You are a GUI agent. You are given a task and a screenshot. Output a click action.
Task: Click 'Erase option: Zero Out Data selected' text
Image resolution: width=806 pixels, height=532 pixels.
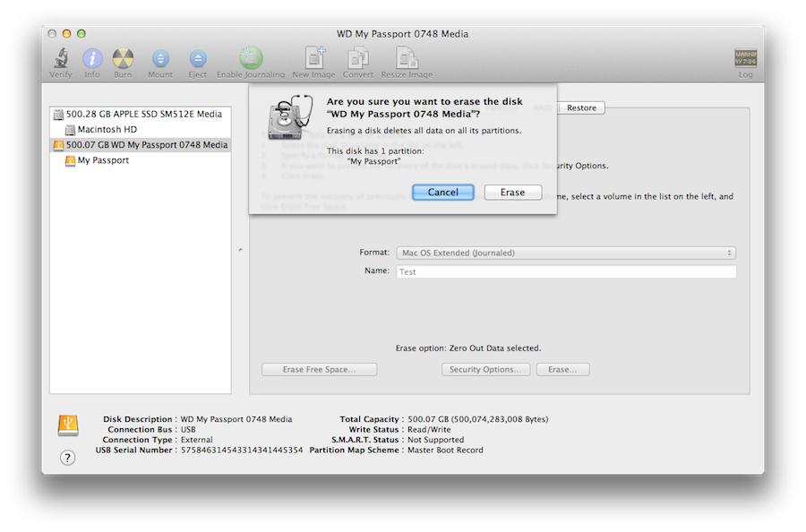click(468, 348)
